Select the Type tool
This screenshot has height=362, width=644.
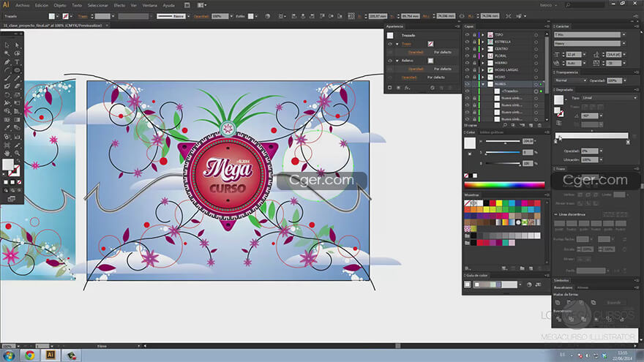pos(18,62)
